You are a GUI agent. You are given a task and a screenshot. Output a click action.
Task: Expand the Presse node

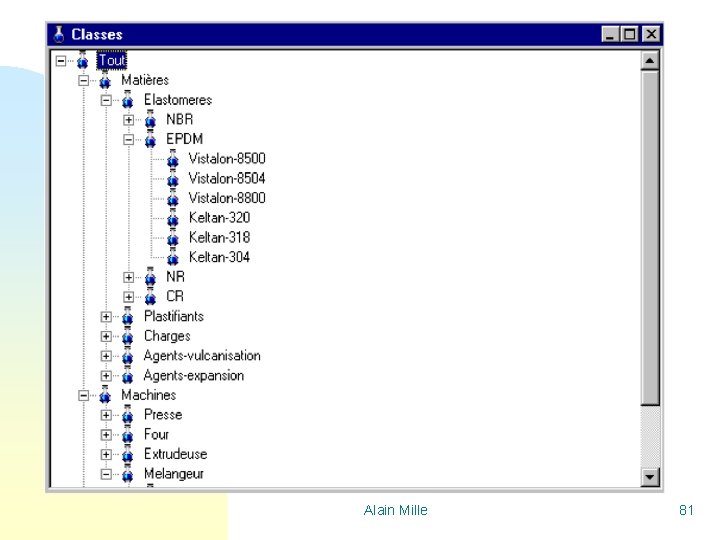106,415
